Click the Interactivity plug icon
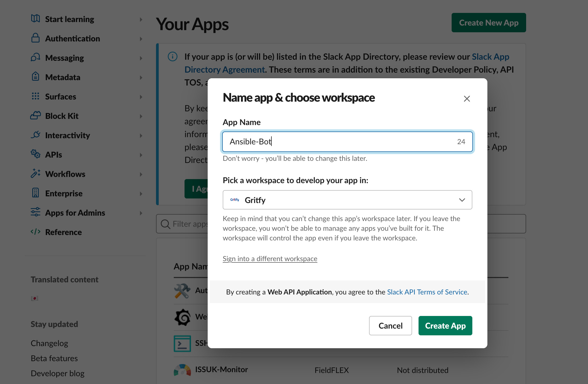This screenshot has height=384, width=588. coord(36,135)
